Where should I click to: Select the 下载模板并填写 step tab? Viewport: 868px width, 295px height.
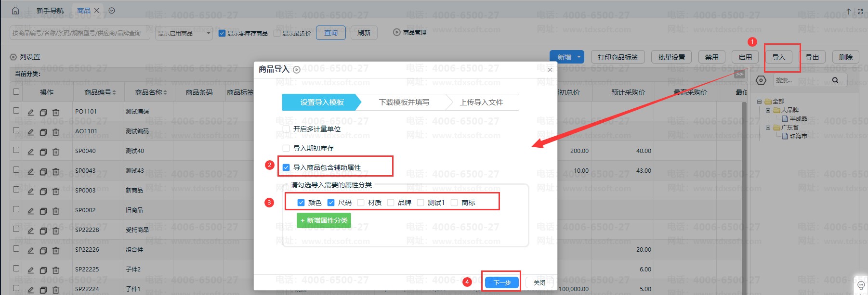[404, 103]
